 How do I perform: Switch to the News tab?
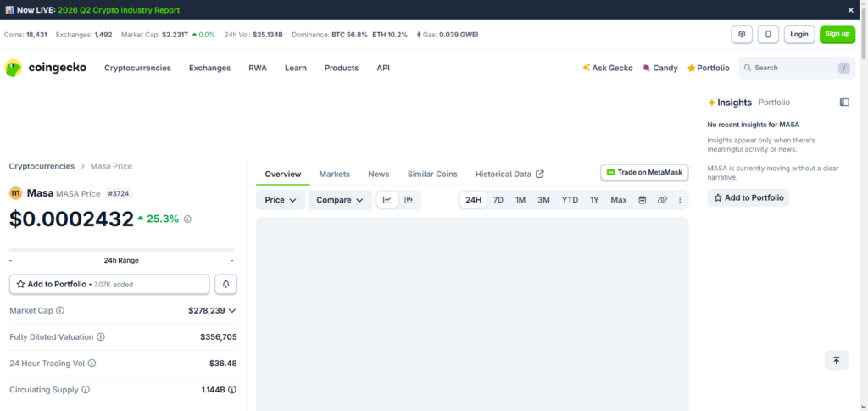(379, 175)
